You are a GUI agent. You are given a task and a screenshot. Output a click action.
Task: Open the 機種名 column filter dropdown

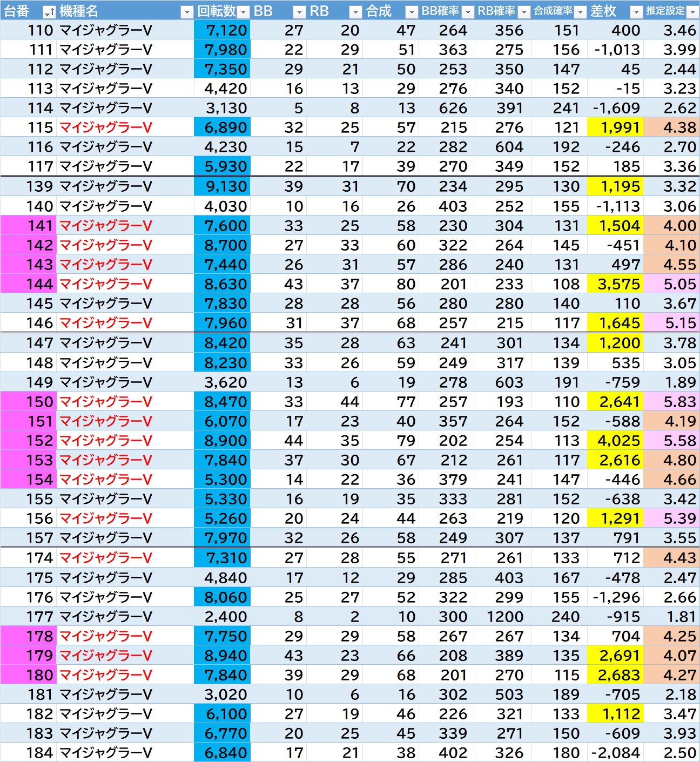click(x=187, y=12)
